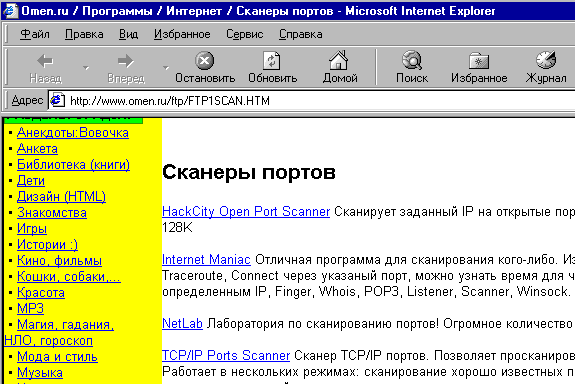Viewport: 575px width, 384px height.
Task: Open the HackCity Open Port Scanner link
Action: point(246,212)
